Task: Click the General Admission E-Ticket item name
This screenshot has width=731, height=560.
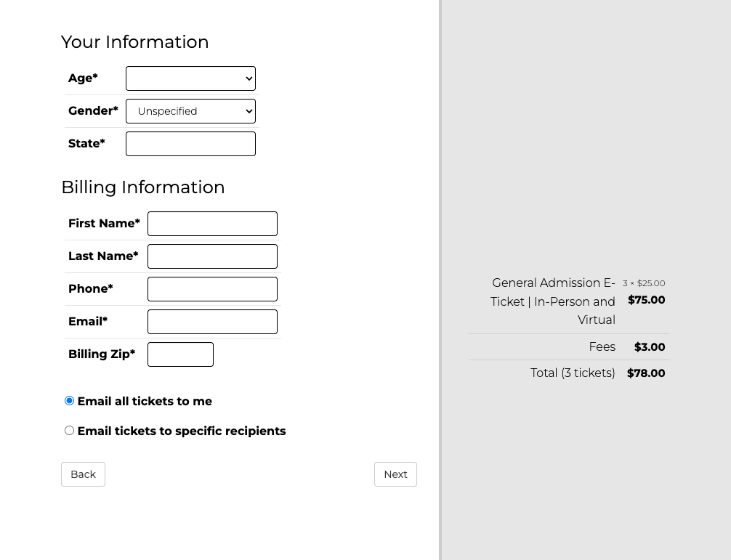Action: tap(553, 301)
